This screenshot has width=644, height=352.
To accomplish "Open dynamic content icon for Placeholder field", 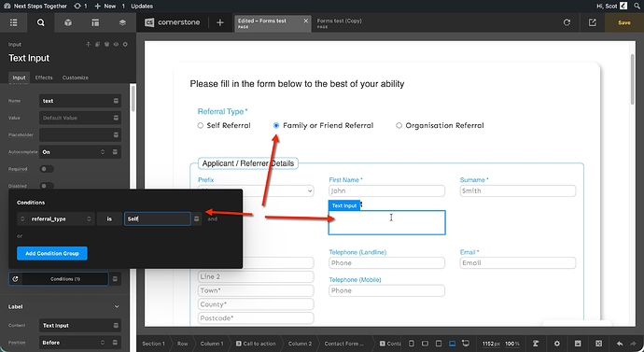I will click(117, 134).
